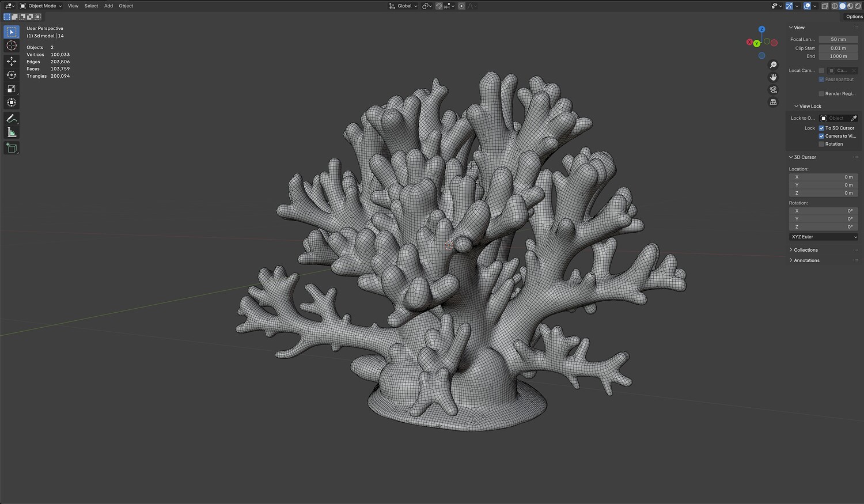The image size is (864, 504).
Task: Set selection mode to intersect
Action: coord(37,17)
